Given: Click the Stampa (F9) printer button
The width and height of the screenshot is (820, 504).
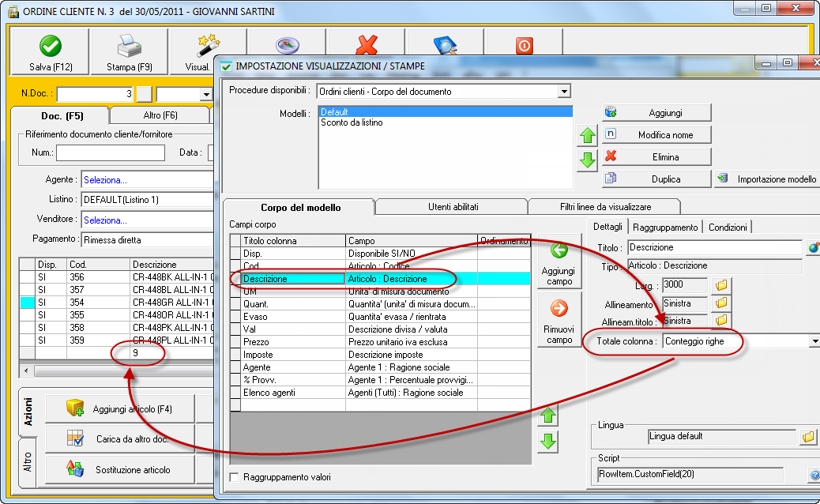Looking at the screenshot, I should 130,51.
